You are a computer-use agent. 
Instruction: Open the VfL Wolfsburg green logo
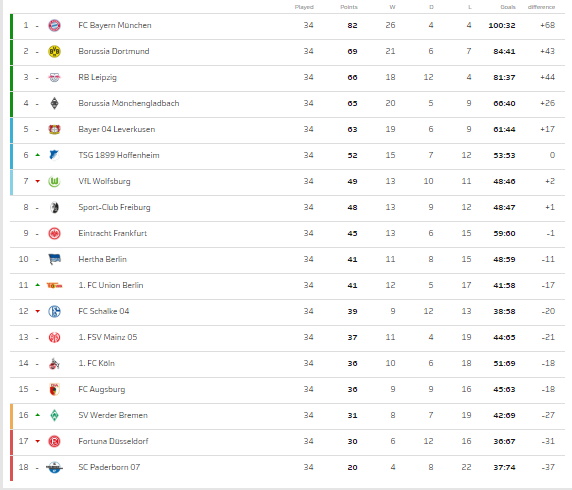click(x=54, y=181)
